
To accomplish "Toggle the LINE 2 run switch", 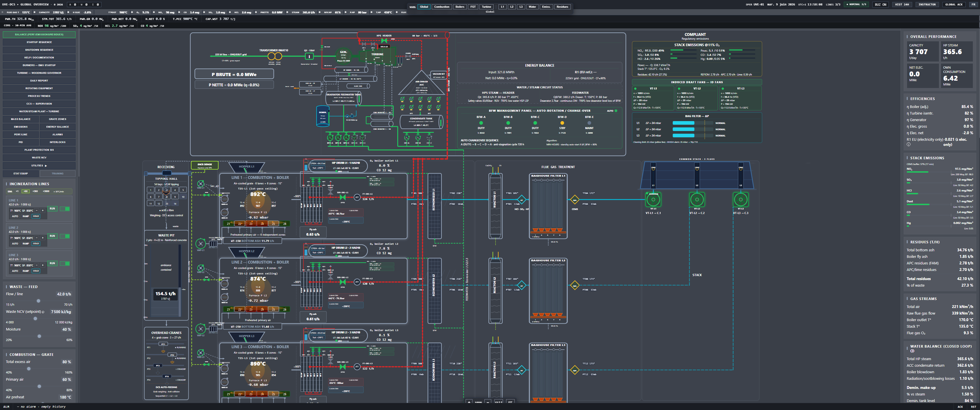I will tap(65, 236).
